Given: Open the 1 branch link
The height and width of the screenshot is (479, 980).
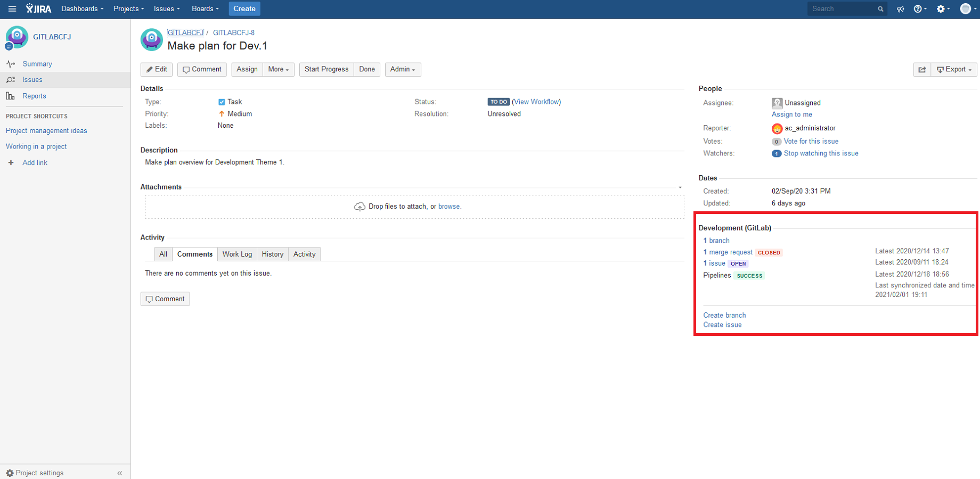Looking at the screenshot, I should [716, 241].
